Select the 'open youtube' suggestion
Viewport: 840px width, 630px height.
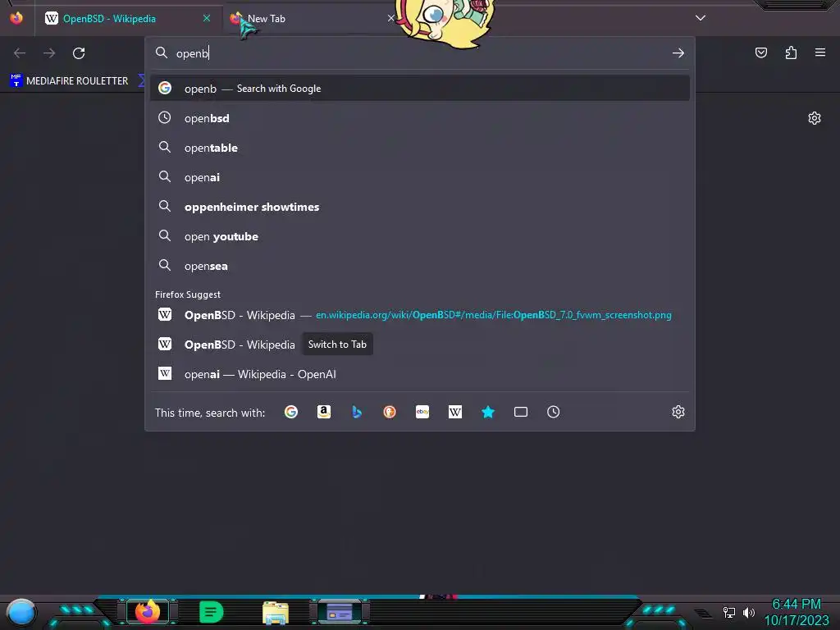click(420, 236)
